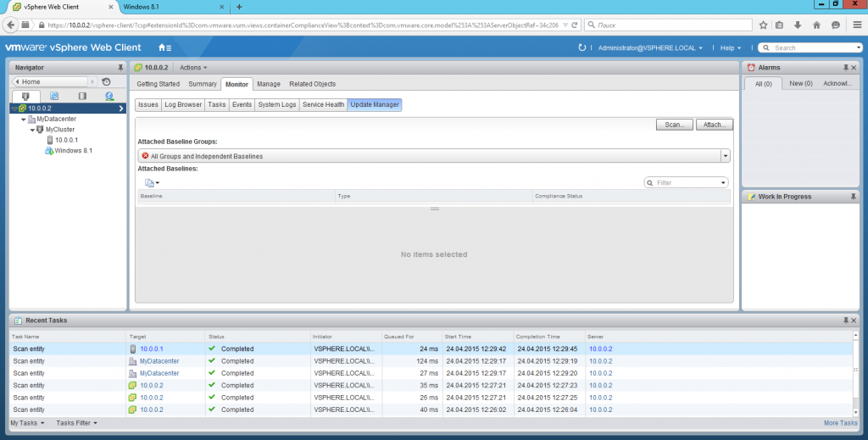Select the Windows 8.1 VM in tree
This screenshot has width=868, height=440.
click(x=73, y=151)
